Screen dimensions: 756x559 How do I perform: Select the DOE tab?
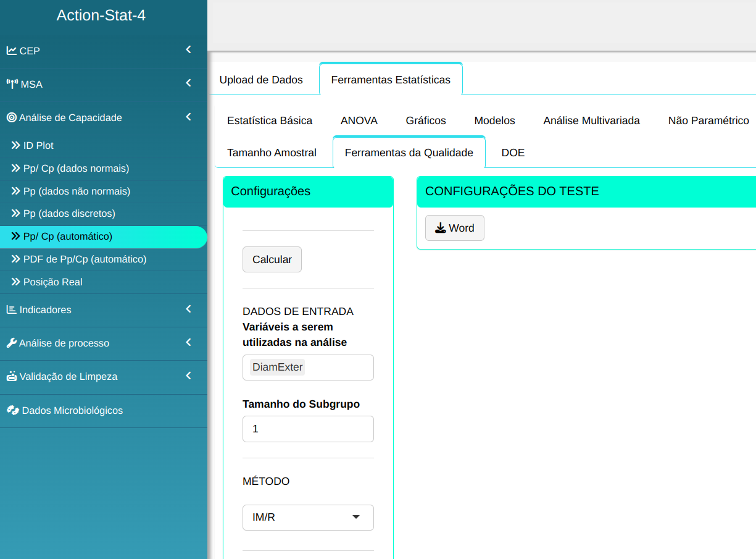513,153
